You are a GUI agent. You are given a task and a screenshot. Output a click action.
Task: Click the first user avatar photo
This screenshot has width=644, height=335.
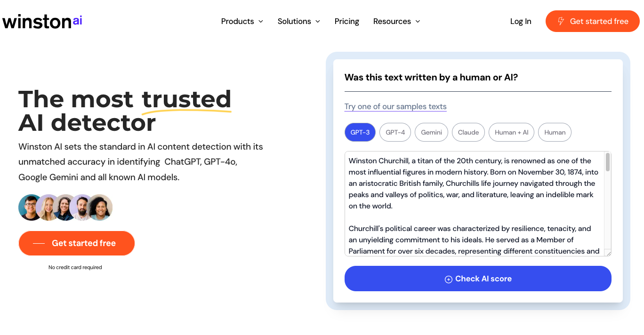click(x=29, y=207)
